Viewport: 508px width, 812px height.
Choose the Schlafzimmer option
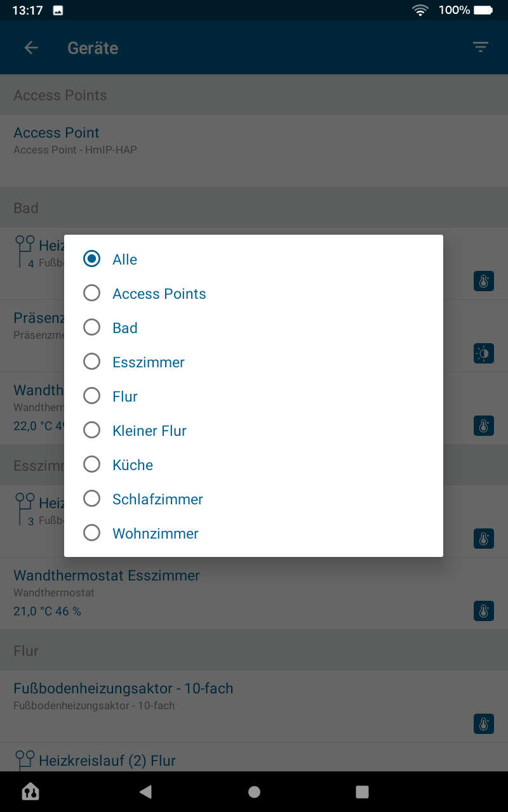click(x=92, y=499)
